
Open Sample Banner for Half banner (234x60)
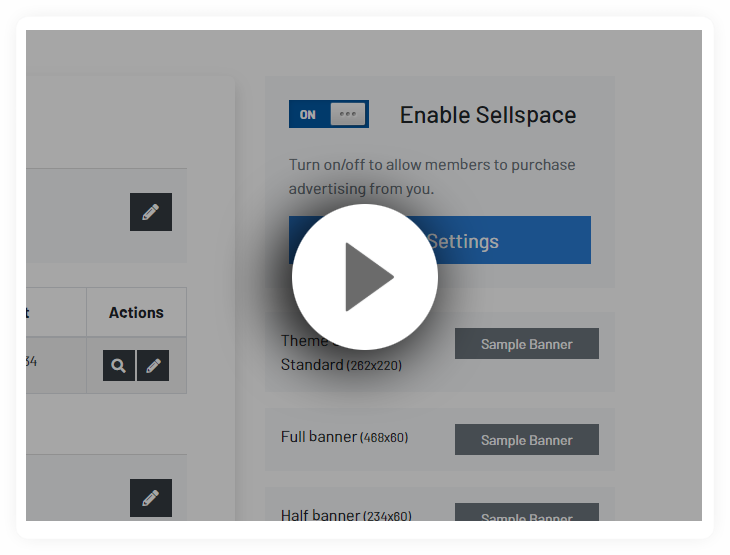tap(526, 513)
